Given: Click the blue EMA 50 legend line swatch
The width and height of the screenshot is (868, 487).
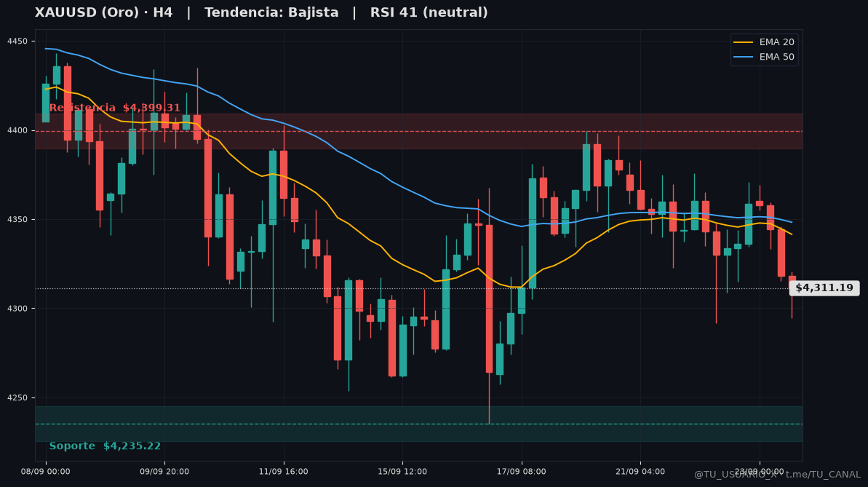Looking at the screenshot, I should (743, 57).
